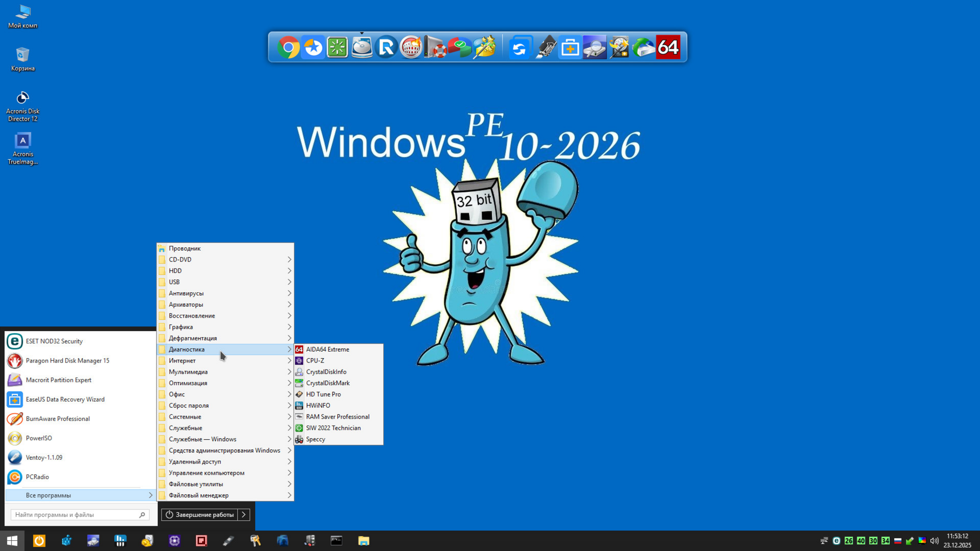
Task: Launch AIDA64 red icon in dock
Action: (668, 48)
